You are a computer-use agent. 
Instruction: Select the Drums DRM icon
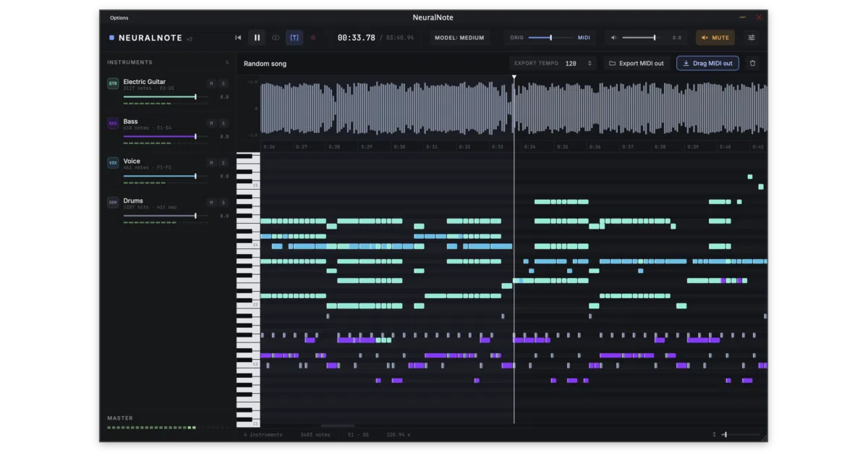[x=113, y=203]
